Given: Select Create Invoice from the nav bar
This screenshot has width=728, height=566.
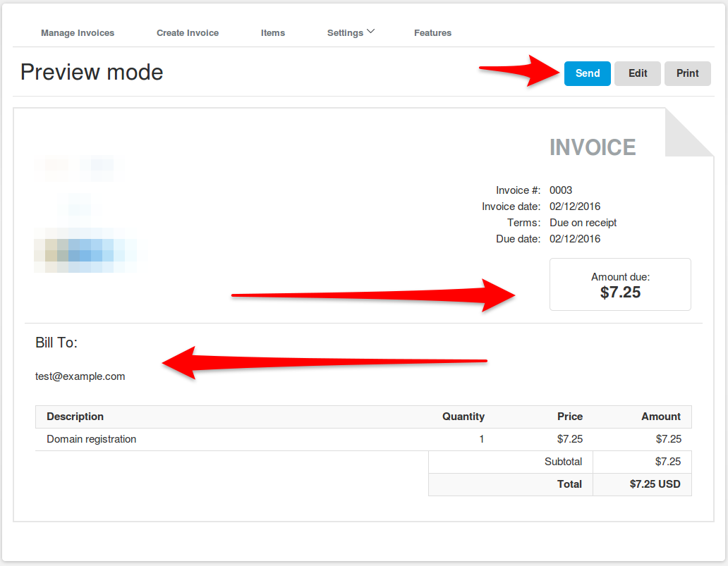Looking at the screenshot, I should (188, 32).
